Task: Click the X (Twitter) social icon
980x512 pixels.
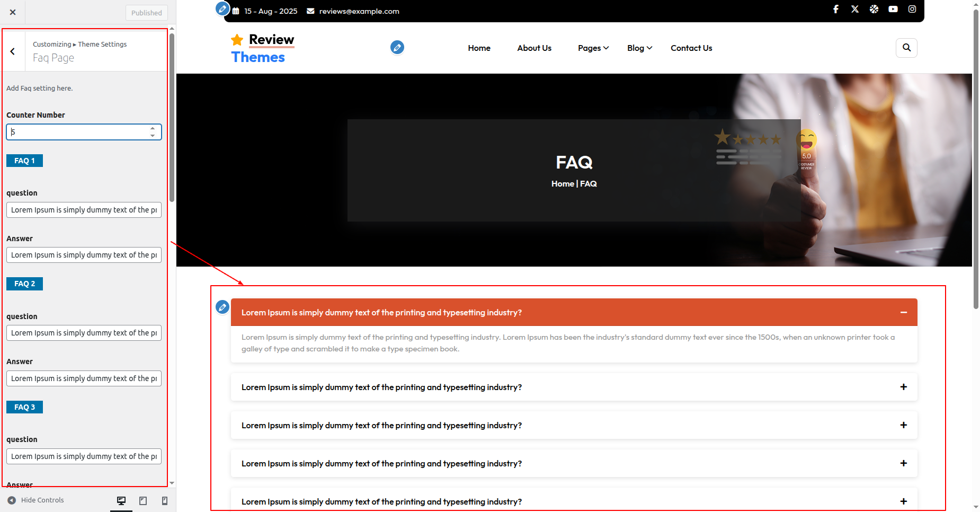Action: pos(855,9)
